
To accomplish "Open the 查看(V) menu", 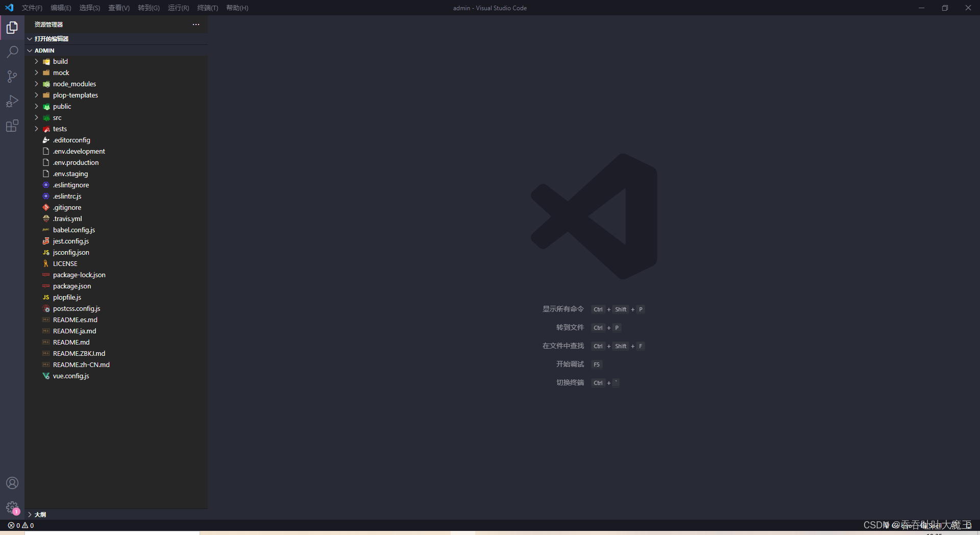I will click(x=119, y=8).
